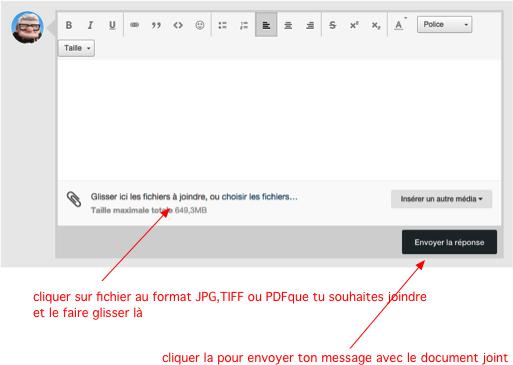Insert a hyperlink with the link icon
This screenshot has width=513, height=365.
pyautogui.click(x=134, y=25)
